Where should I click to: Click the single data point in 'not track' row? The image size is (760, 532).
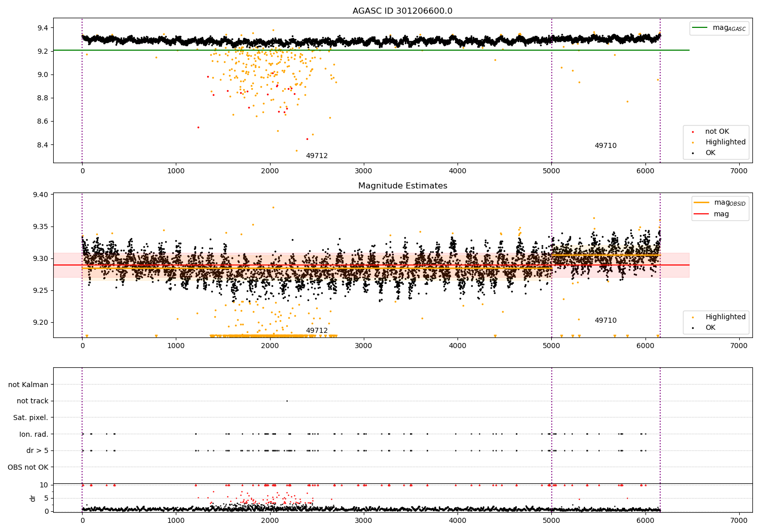[287, 401]
